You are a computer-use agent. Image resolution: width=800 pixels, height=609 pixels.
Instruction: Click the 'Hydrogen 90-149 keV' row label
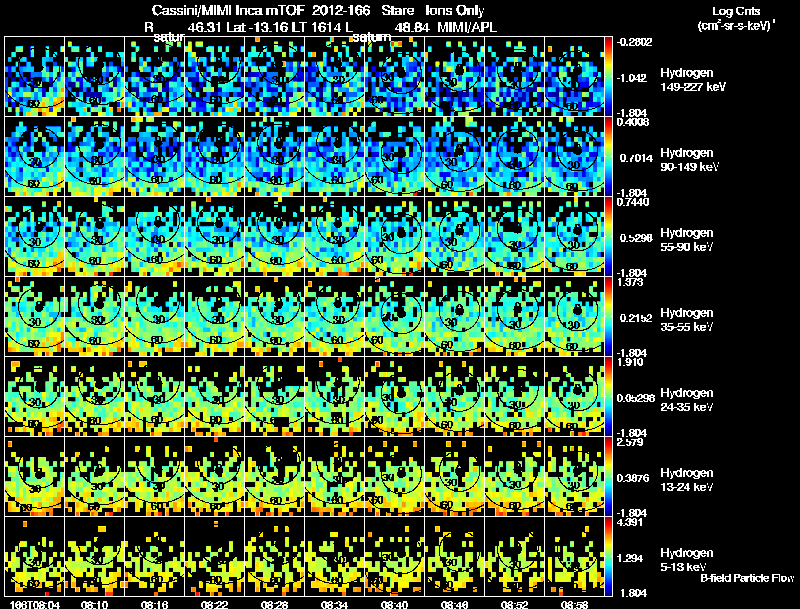click(689, 160)
